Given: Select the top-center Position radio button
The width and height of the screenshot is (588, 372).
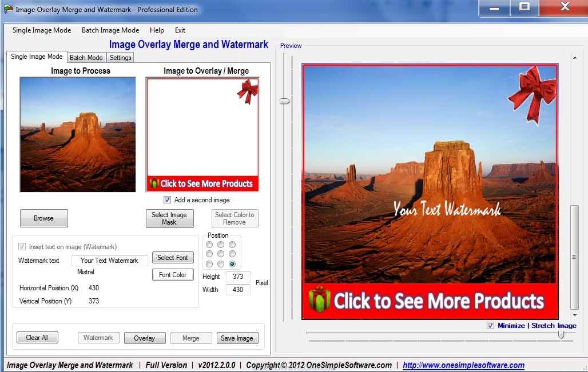Looking at the screenshot, I should pyautogui.click(x=221, y=245).
